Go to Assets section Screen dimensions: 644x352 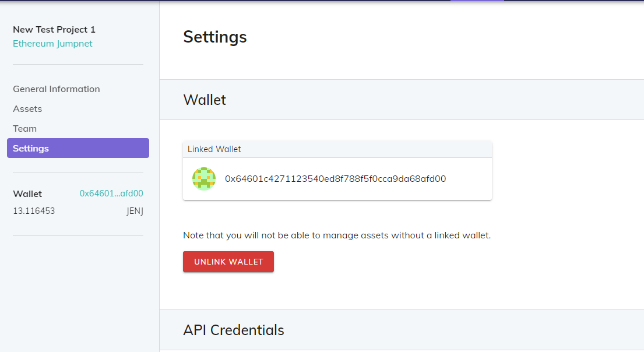(27, 109)
